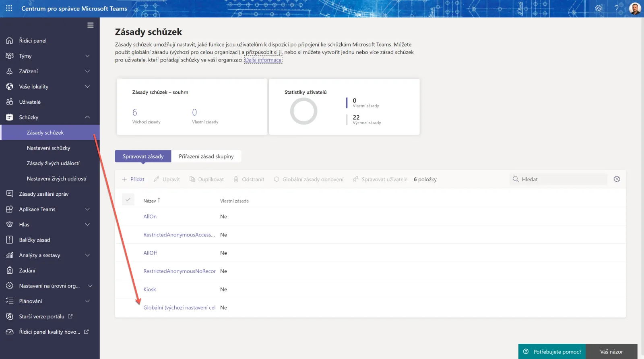
Task: Open Nastavení živých událostí
Action: pyautogui.click(x=50, y=178)
